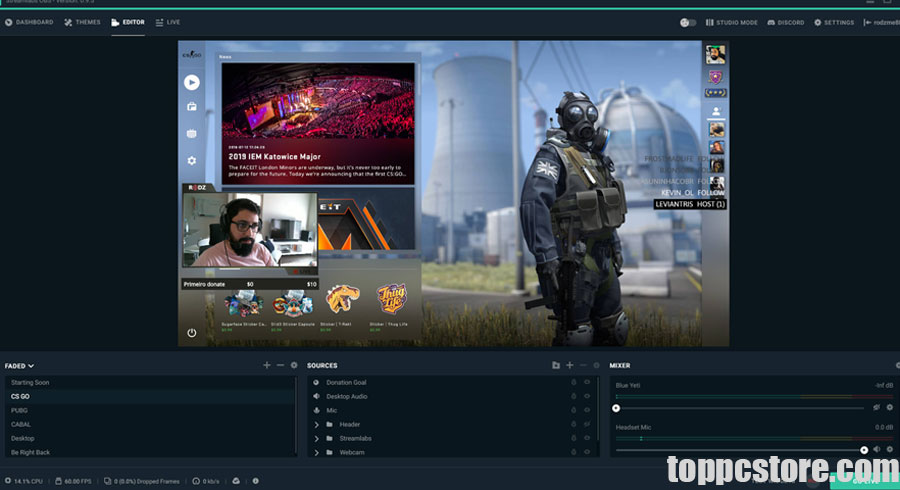Add a source folder in Sources panel
This screenshot has width=900, height=490.
tap(556, 365)
